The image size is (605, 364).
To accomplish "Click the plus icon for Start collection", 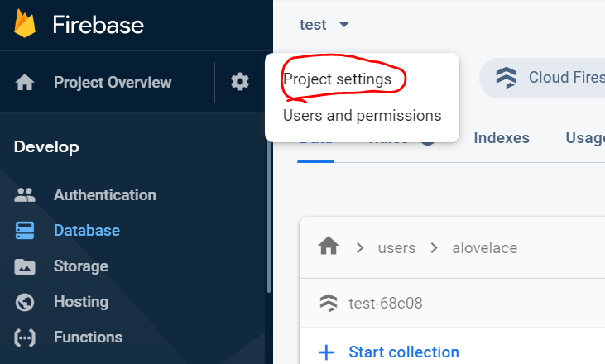I will pos(326,352).
